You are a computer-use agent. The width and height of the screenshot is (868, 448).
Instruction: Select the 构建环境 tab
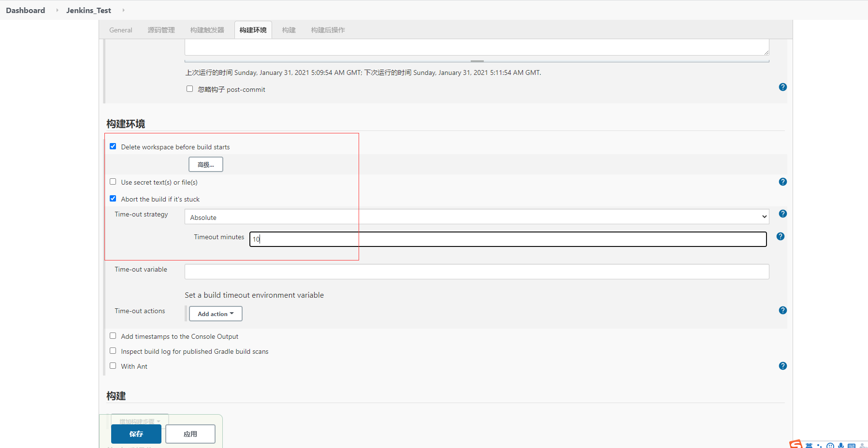click(253, 30)
